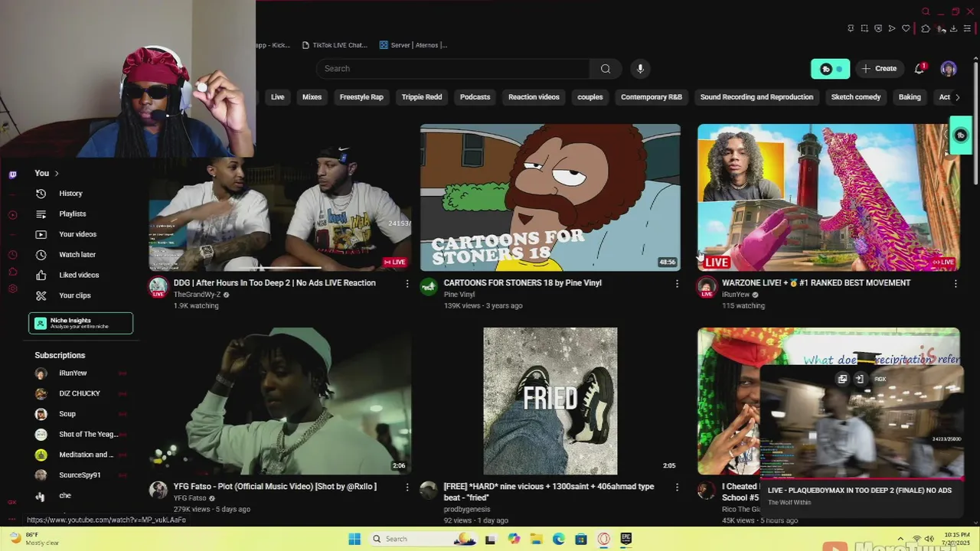Screen dimensions: 980x551
Task: Open options menu for YFG Fatso Plot video
Action: (x=407, y=487)
